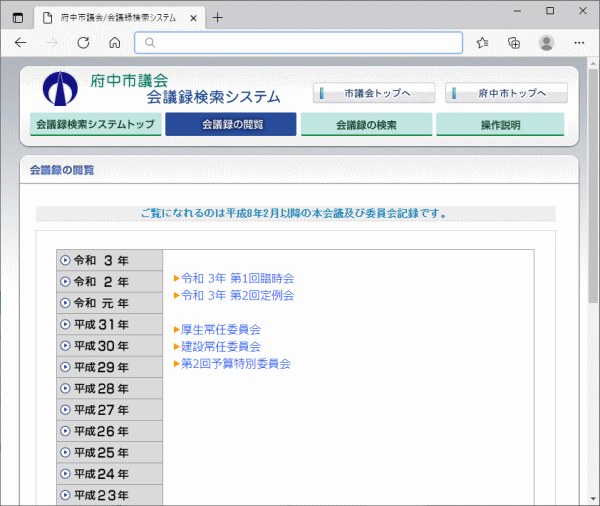
Task: Expand the 平成27年 list entry
Action: (x=109, y=410)
